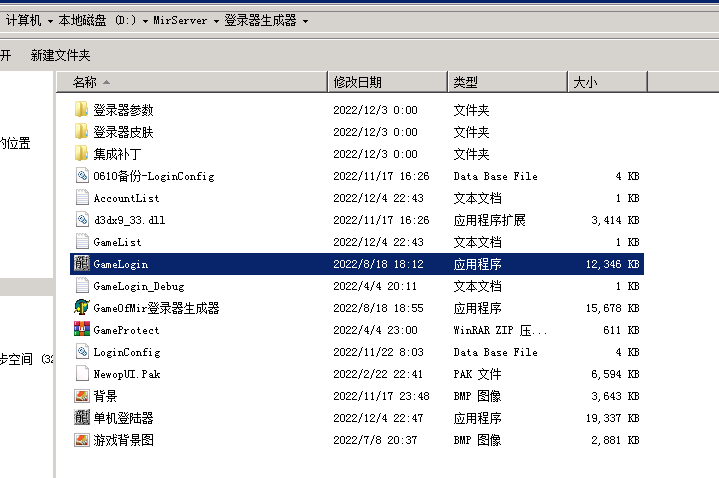Go to 计算机 in address breadcrumb

23,21
